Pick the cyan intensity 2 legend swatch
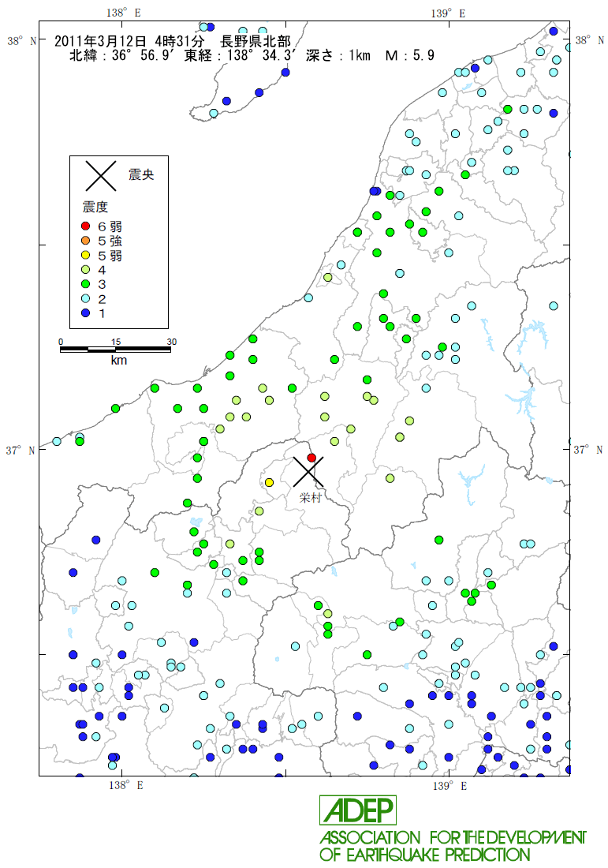The height and width of the screenshot is (868, 608). click(85, 299)
